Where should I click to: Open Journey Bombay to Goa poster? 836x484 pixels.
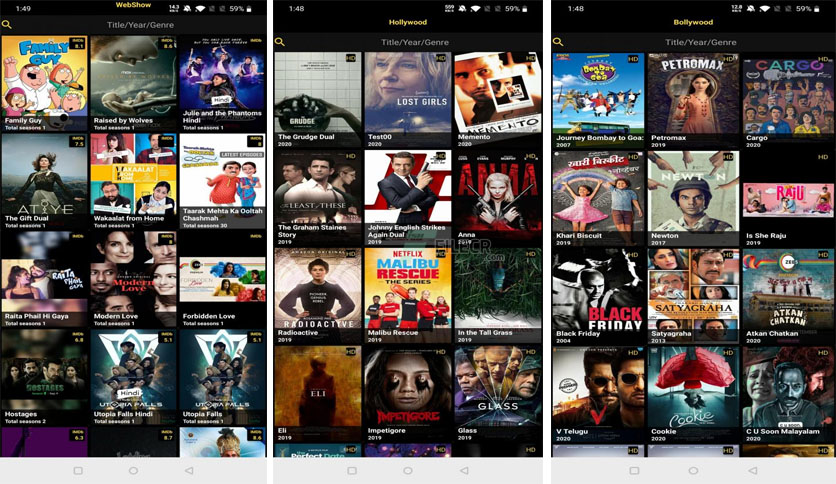[598, 101]
